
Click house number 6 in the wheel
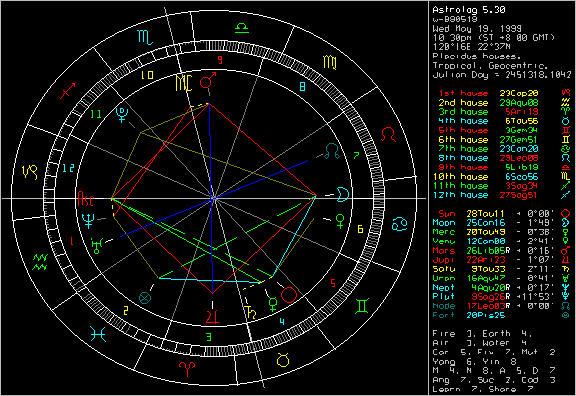[360, 229]
